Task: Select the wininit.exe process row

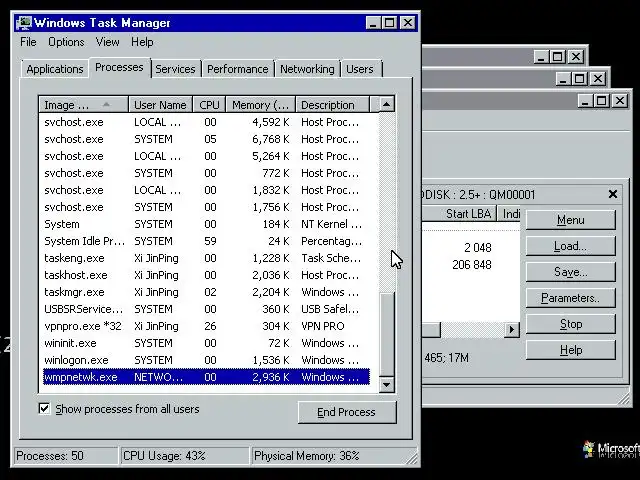Action: 206,343
